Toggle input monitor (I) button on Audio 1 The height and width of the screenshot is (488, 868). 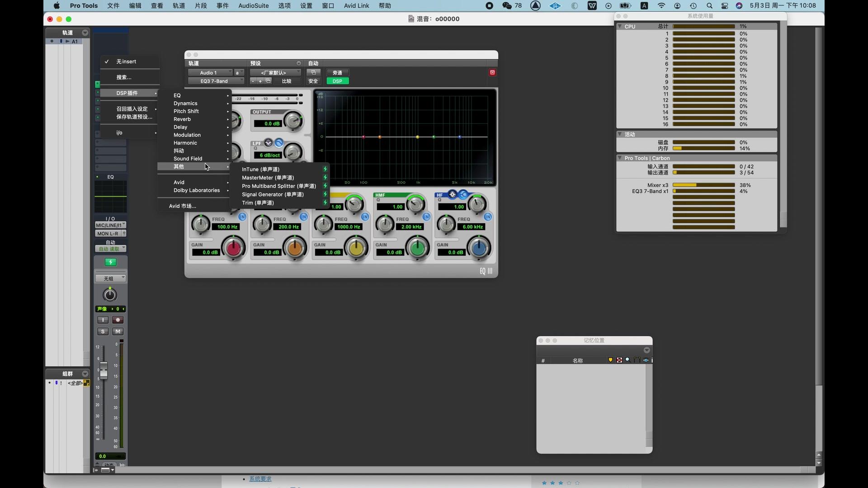pyautogui.click(x=103, y=320)
